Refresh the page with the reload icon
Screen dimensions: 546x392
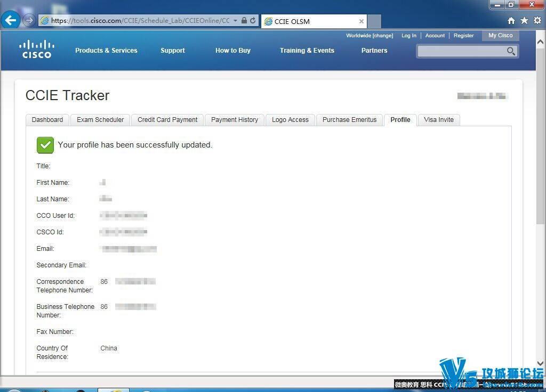253,21
